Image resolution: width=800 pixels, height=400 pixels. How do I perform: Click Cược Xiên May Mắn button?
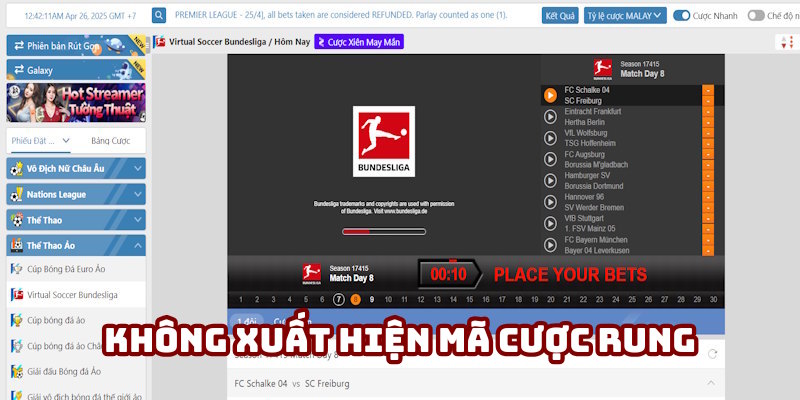coord(359,42)
